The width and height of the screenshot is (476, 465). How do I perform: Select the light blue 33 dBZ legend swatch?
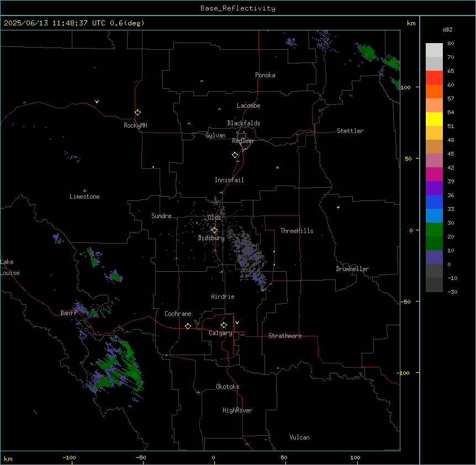434,215
